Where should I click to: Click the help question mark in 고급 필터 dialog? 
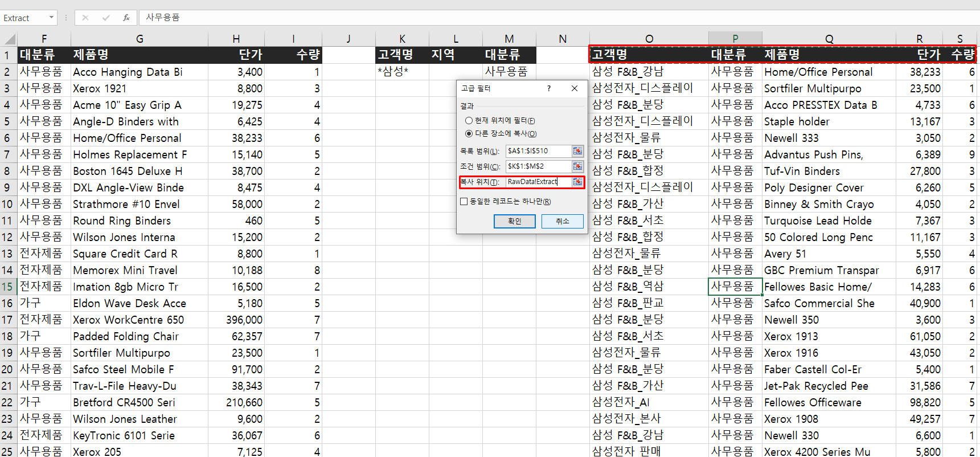[x=548, y=88]
